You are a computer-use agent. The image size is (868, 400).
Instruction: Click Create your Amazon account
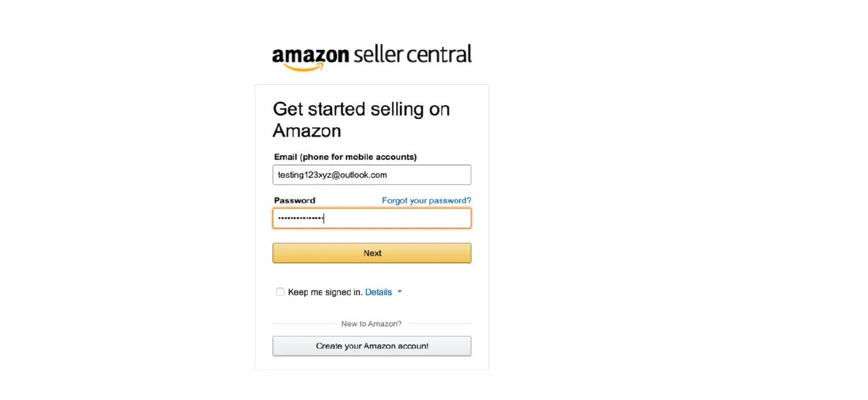coord(371,346)
